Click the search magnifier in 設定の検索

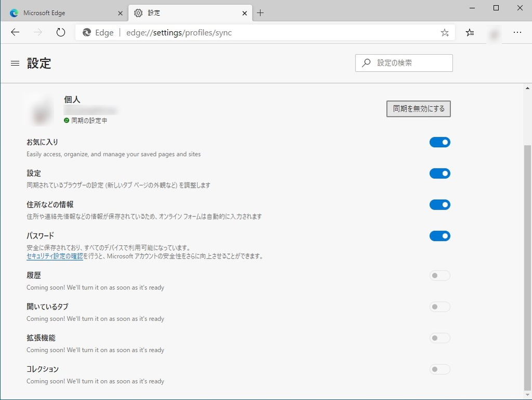tap(366, 63)
